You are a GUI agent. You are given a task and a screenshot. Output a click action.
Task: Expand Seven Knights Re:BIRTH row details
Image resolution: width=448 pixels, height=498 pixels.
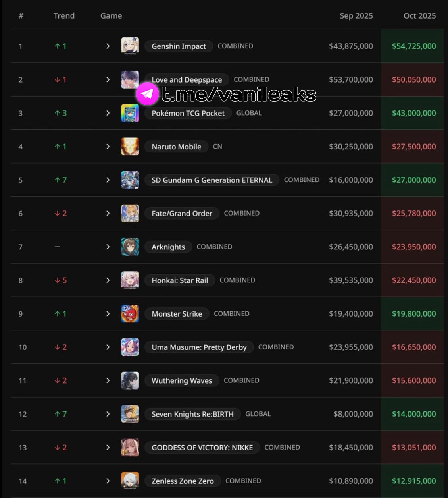pos(108,414)
